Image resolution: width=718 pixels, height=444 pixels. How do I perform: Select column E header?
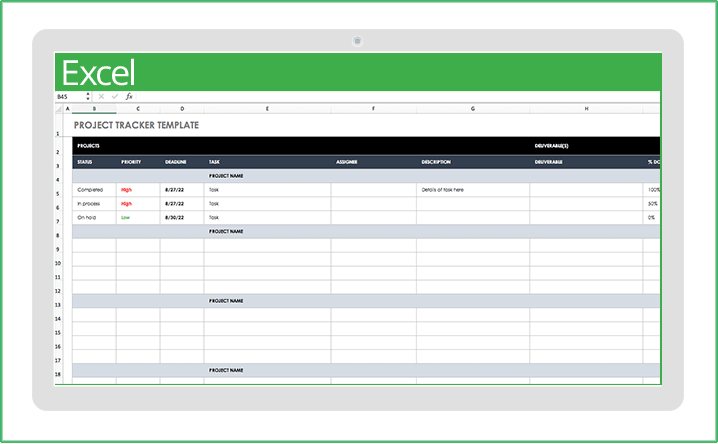pyautogui.click(x=267, y=108)
